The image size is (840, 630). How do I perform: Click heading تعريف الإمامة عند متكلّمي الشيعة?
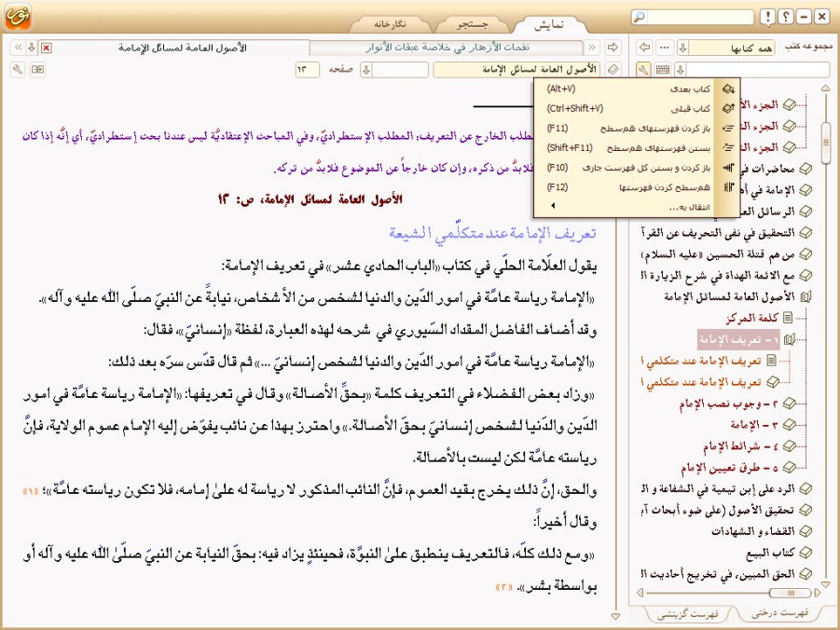click(x=492, y=233)
